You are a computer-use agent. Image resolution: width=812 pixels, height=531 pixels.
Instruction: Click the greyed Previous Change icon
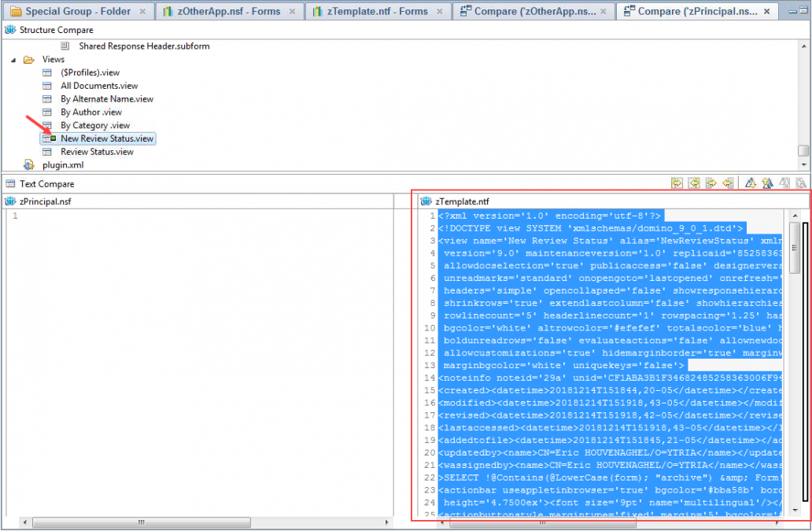[801, 183]
